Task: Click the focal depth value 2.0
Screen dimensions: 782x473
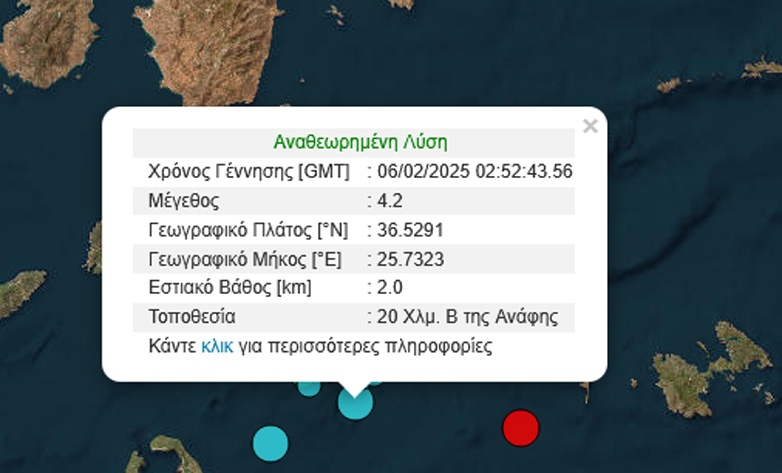Action: (389, 288)
